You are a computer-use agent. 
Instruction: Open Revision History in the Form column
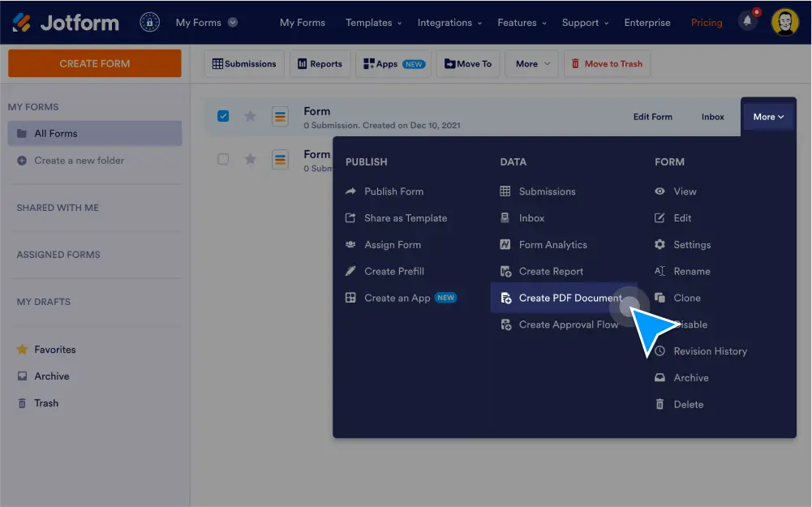(x=710, y=350)
